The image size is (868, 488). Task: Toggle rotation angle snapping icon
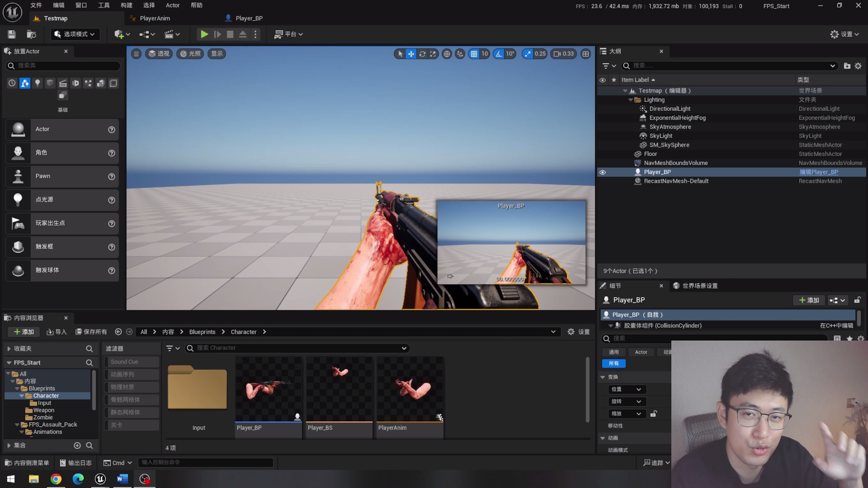pyautogui.click(x=499, y=54)
